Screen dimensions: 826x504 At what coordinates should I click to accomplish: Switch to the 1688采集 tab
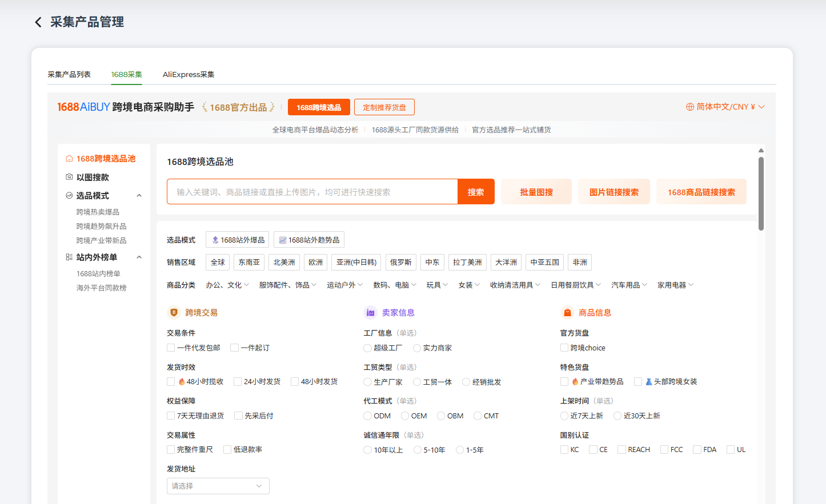point(127,74)
